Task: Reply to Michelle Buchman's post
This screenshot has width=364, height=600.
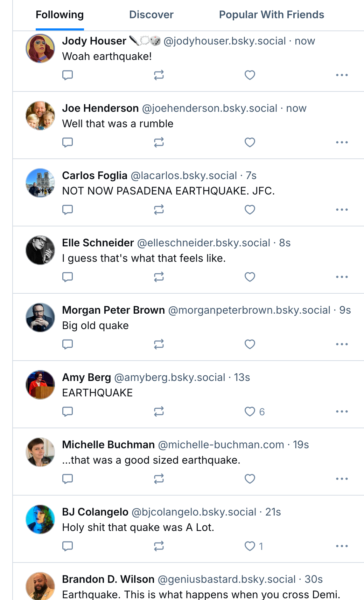Action: coord(68,479)
